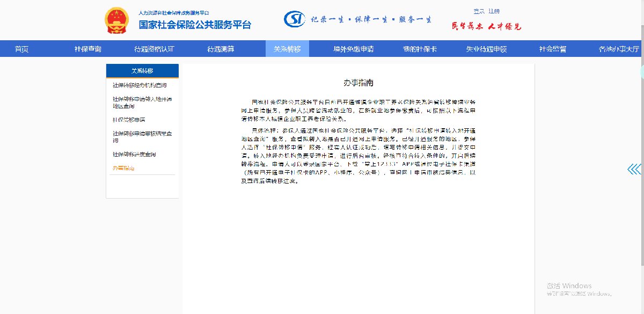
Task: Open 社保转移申请 sidebar link
Action: [x=129, y=120]
